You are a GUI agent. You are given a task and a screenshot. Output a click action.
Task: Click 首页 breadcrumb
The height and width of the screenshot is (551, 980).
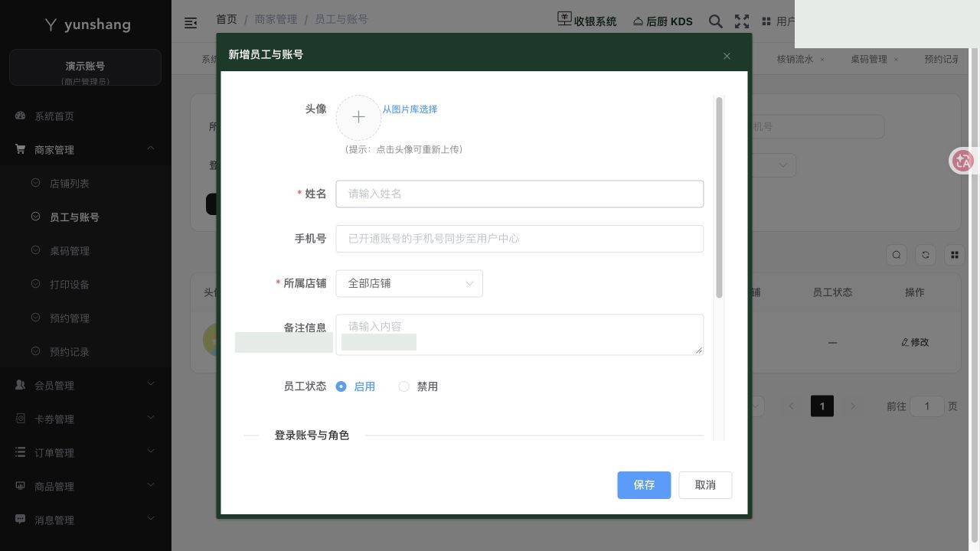click(227, 19)
